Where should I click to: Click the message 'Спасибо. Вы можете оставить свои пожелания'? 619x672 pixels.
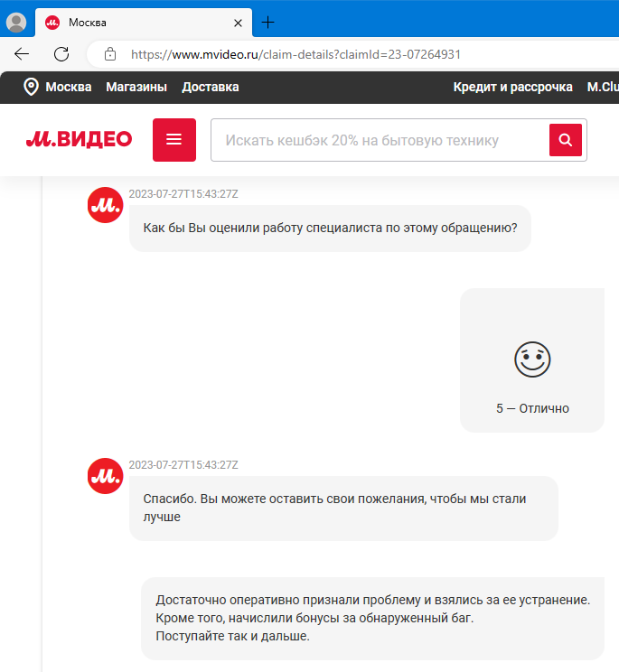(343, 508)
